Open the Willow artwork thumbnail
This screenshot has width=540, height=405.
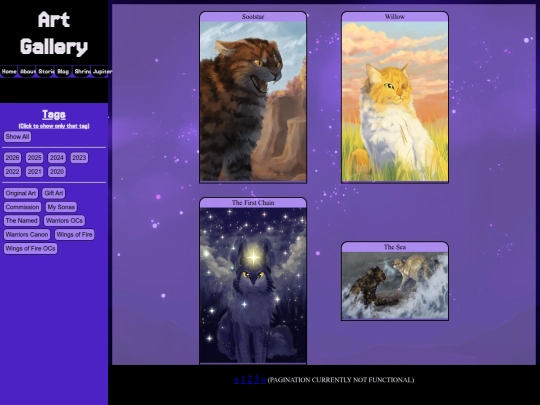pyautogui.click(x=395, y=101)
